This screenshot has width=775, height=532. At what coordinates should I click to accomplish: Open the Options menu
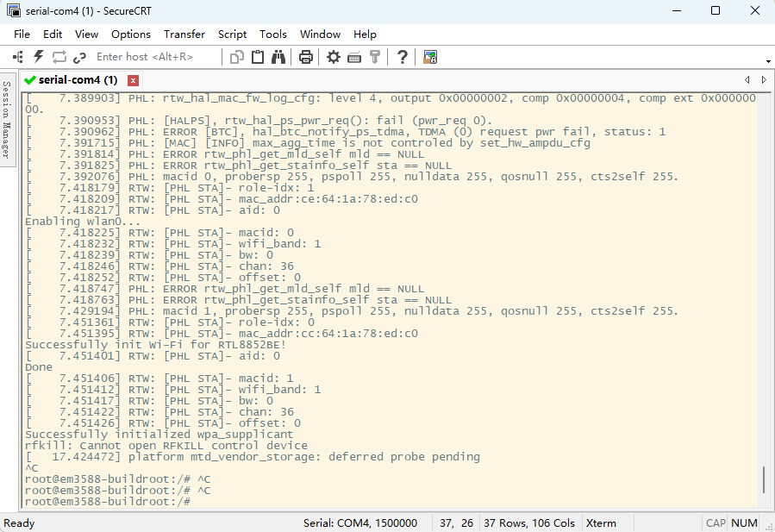[x=130, y=34]
